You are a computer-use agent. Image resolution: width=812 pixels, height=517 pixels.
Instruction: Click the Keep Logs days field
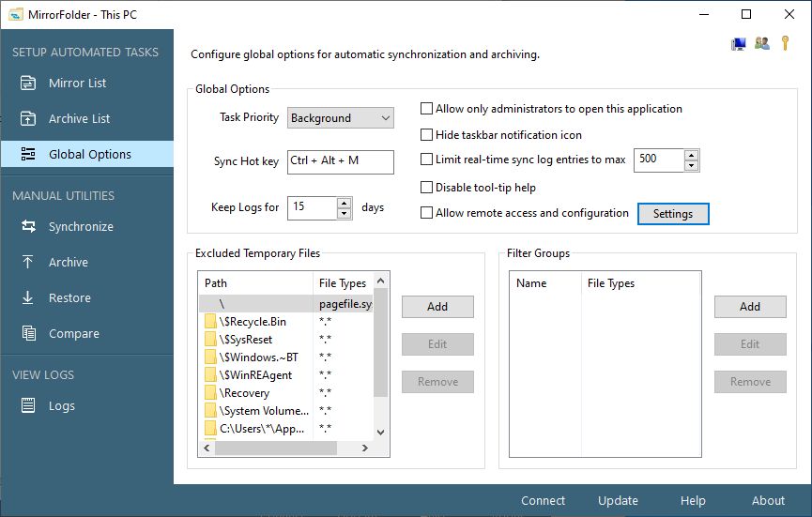coord(313,208)
